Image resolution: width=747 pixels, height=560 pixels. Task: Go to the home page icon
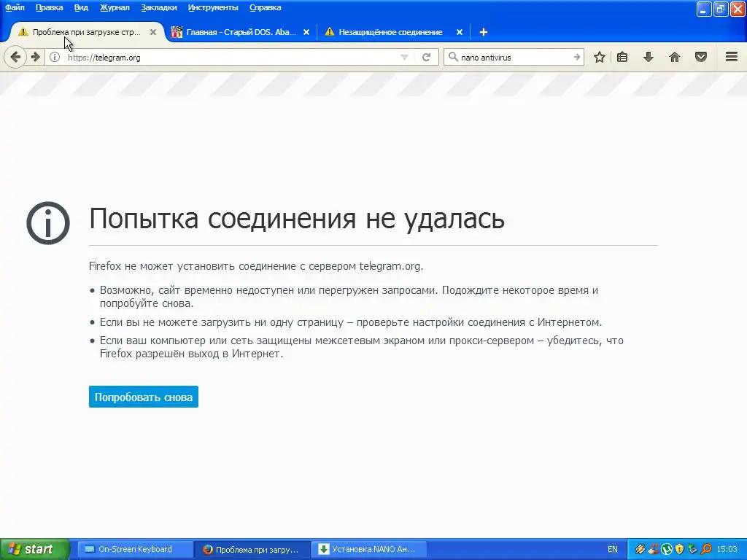[675, 57]
